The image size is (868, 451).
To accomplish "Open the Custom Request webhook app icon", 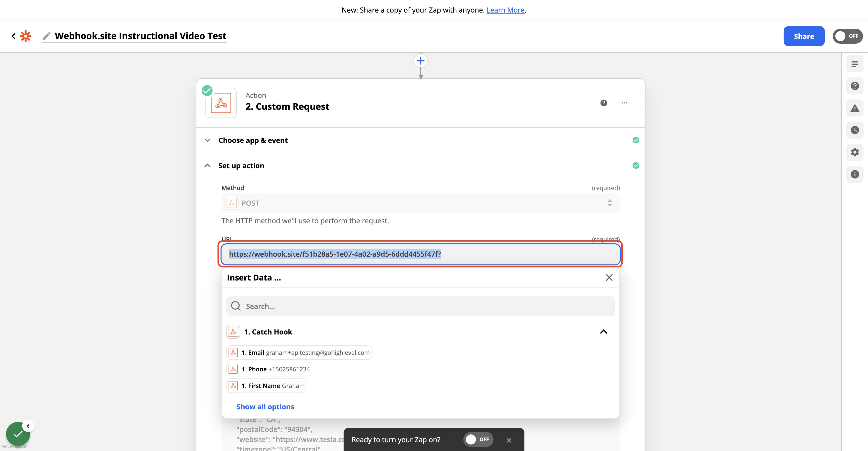I will tap(221, 103).
